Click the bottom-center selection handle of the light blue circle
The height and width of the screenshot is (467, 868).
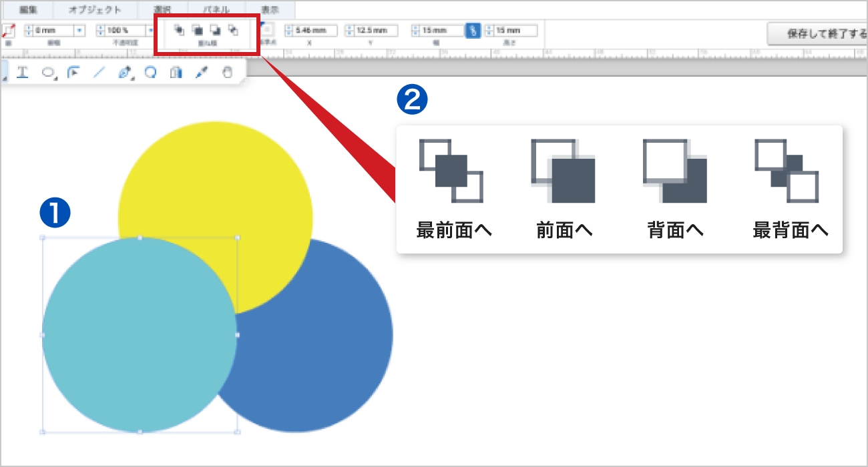click(x=140, y=432)
